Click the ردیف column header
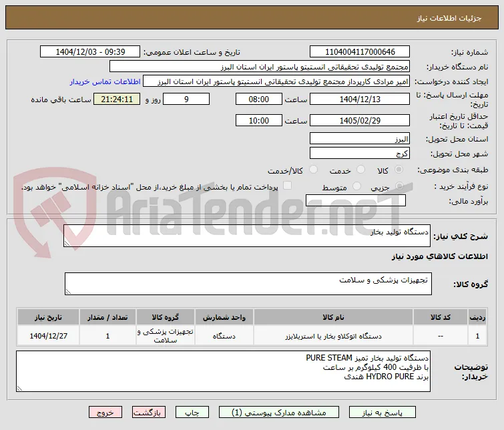The image size is (504, 430). [x=477, y=317]
